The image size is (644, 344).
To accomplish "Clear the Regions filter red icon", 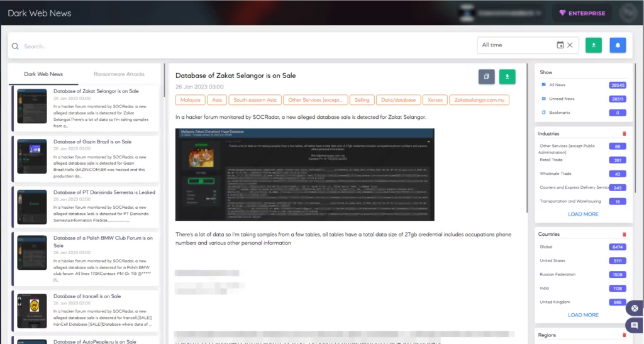I will (x=625, y=335).
